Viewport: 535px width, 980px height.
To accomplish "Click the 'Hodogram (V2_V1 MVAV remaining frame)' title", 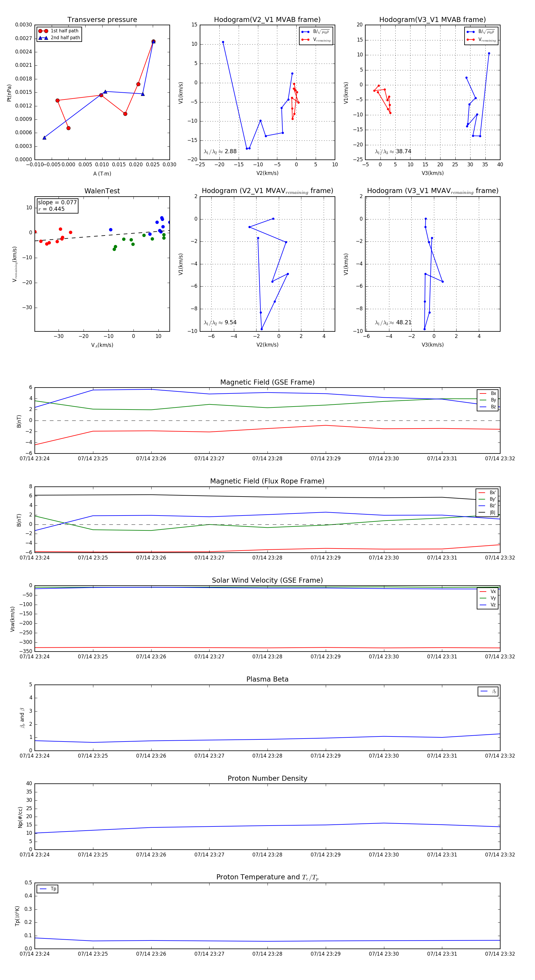I will tap(267, 191).
